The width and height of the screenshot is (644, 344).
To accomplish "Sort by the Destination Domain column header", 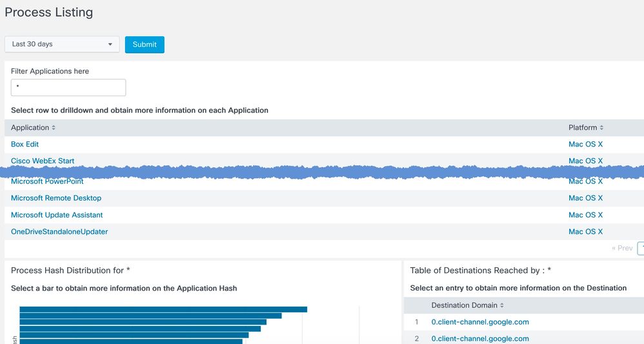I will tap(467, 305).
